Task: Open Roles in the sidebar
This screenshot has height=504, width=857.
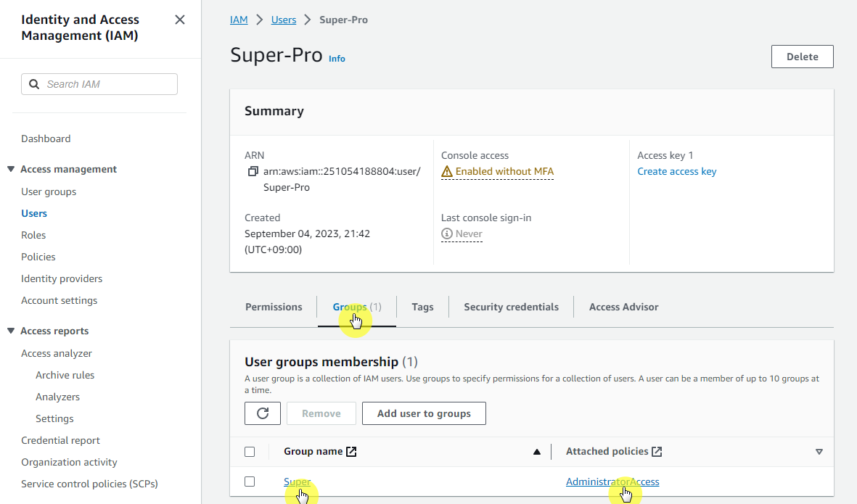Action: pyautogui.click(x=33, y=236)
